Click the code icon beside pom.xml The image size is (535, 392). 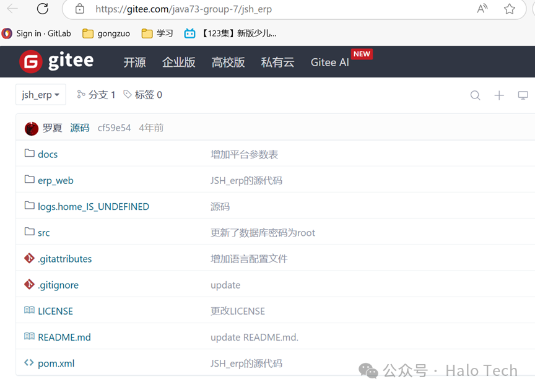pos(29,362)
